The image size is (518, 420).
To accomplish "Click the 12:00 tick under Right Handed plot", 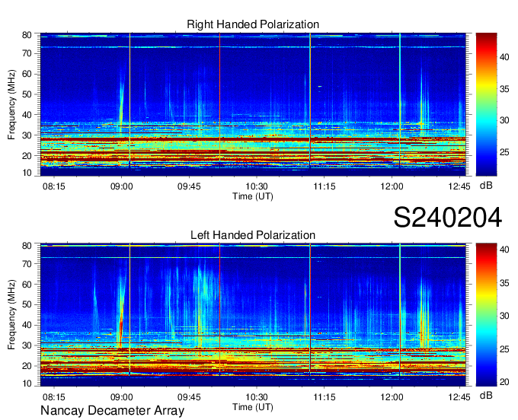I will tap(392, 186).
